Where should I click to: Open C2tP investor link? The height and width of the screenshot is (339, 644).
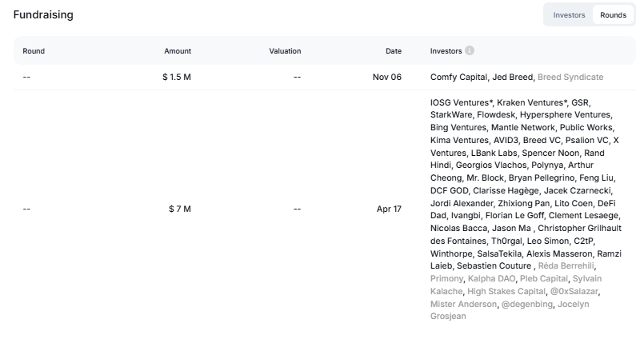(583, 241)
